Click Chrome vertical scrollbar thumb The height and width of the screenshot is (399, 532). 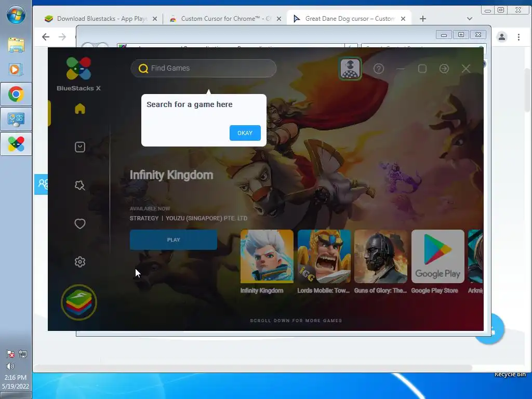528,90
